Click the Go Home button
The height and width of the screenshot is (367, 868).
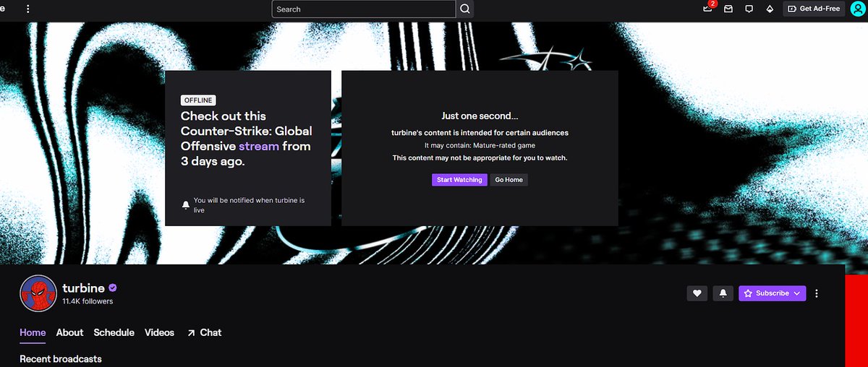pos(509,180)
